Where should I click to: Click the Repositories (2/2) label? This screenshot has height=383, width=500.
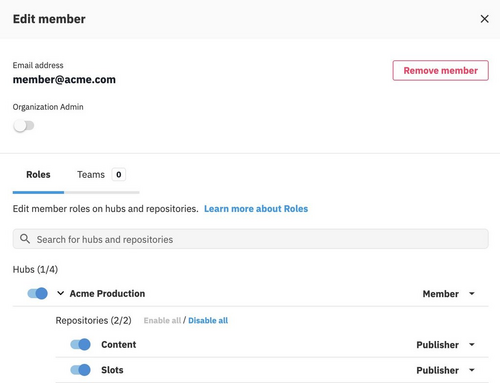coord(93,320)
